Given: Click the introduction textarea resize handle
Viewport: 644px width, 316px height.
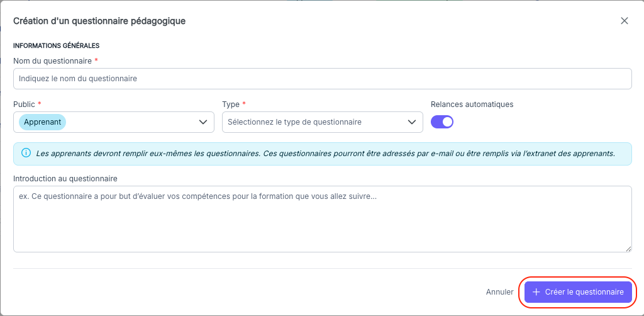Looking at the screenshot, I should [x=628, y=249].
